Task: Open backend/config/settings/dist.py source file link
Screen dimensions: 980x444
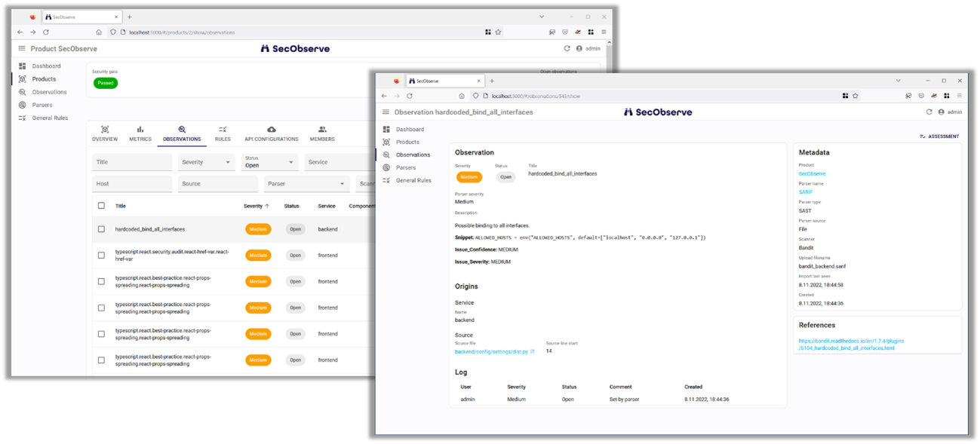Action: point(491,352)
